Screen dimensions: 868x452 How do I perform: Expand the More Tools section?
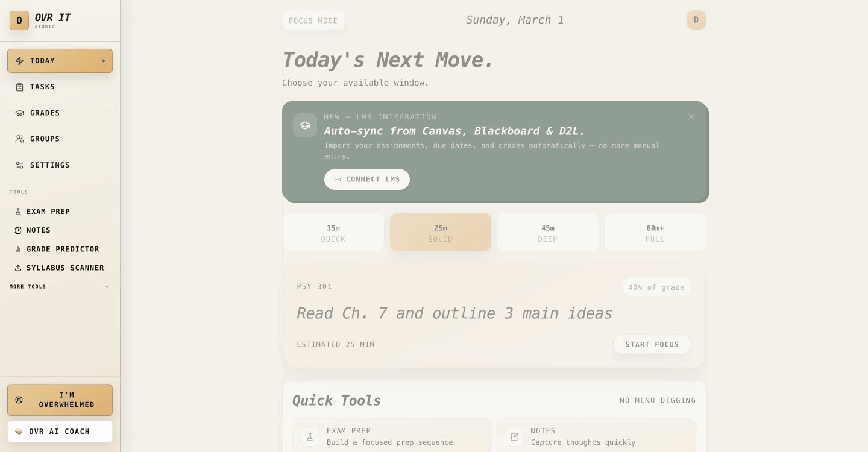[x=59, y=287]
